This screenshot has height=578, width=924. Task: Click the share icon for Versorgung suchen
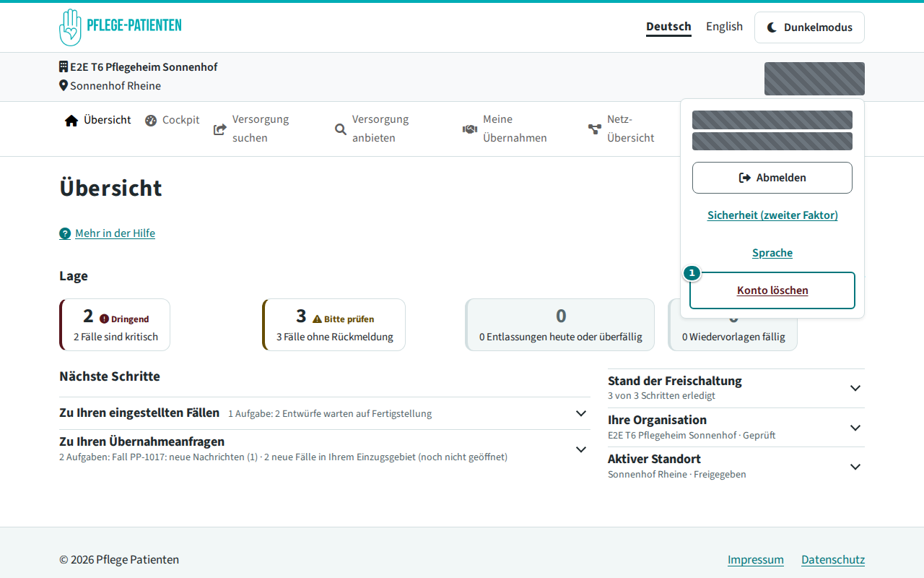220,129
